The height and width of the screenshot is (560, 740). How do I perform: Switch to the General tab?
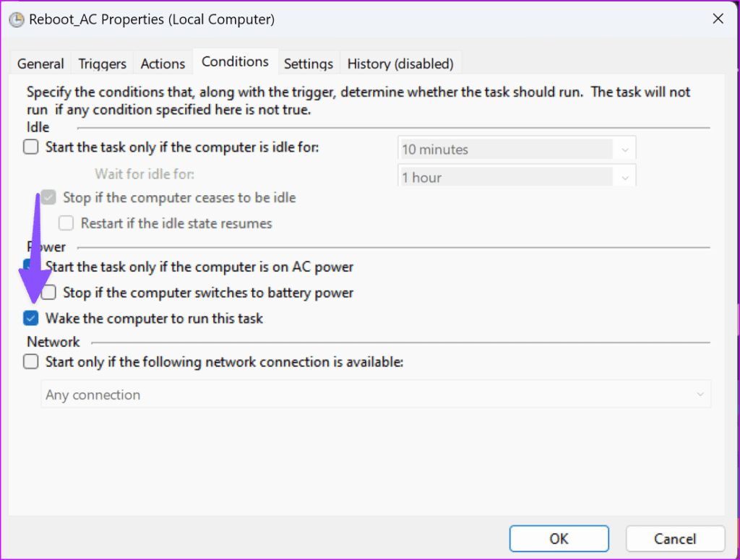click(40, 64)
